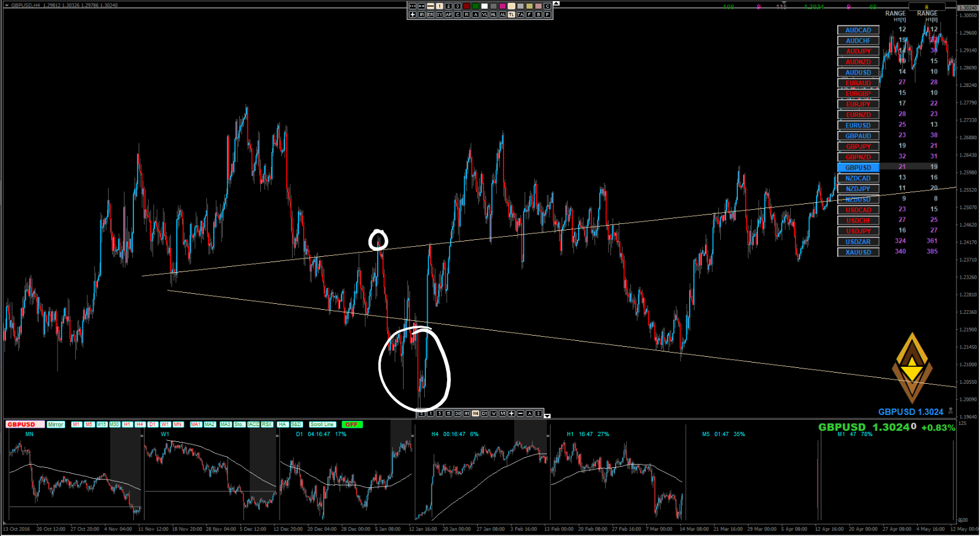The width and height of the screenshot is (980, 536).
Task: Open the GBPUSD,H4 chart title dropdown arrow
Action: pos(6,5)
